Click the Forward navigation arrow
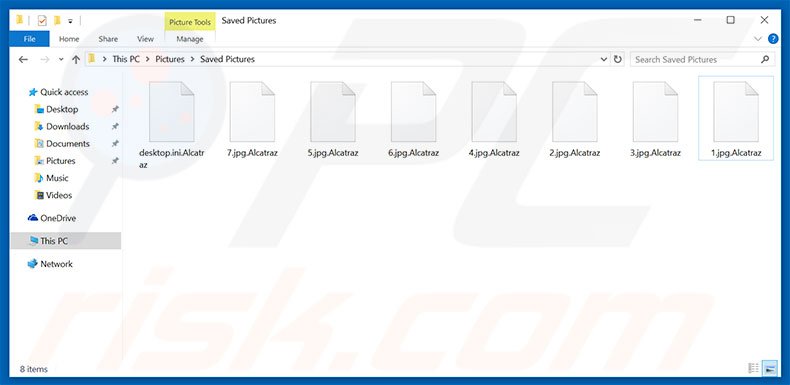The width and height of the screenshot is (790, 385). tap(44, 59)
